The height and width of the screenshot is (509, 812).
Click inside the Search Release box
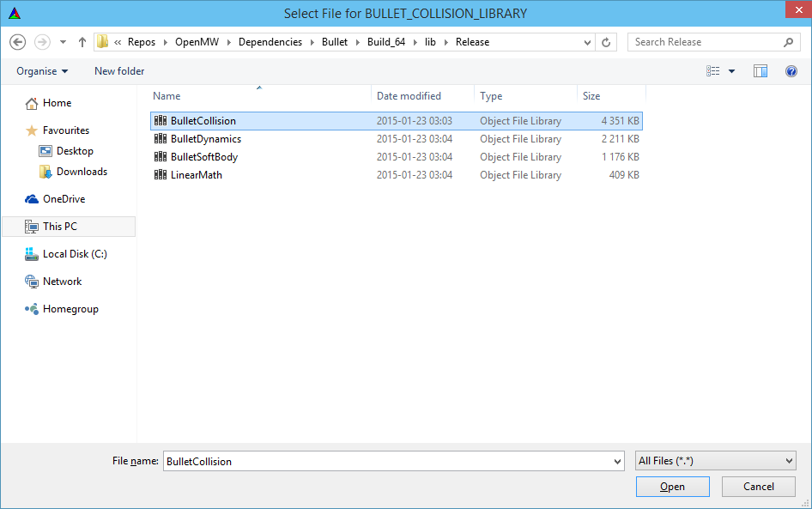point(704,41)
